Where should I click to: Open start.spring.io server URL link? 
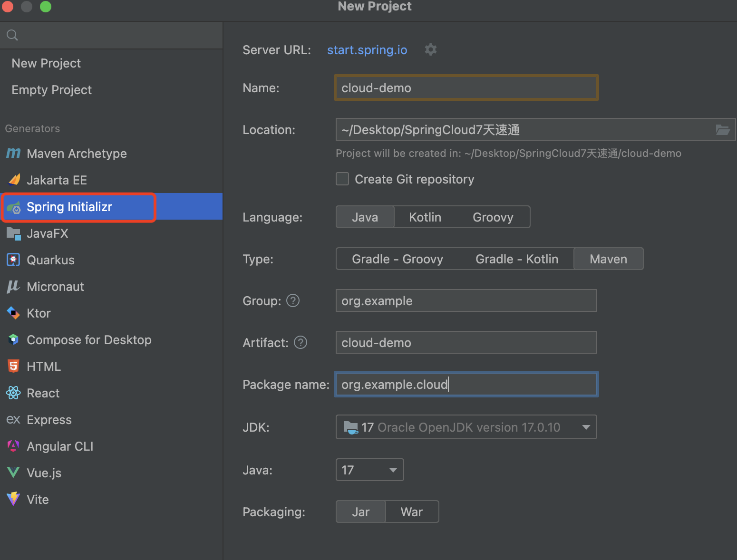367,49
